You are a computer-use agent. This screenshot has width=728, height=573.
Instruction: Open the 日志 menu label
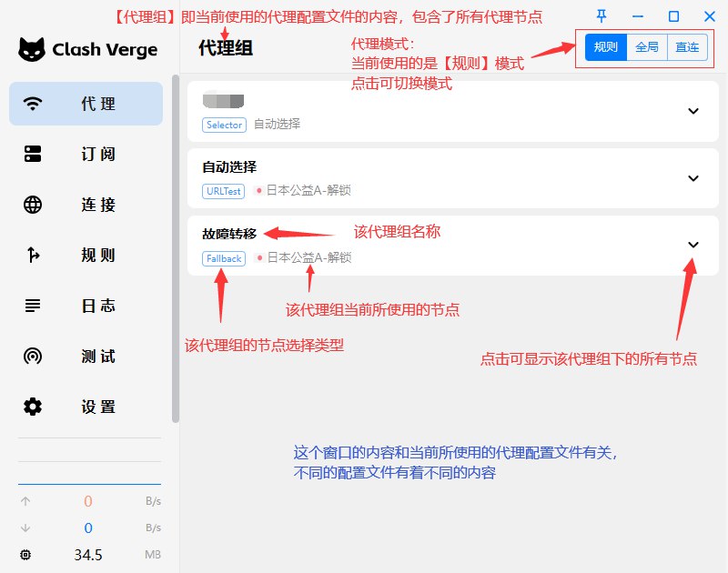(x=98, y=306)
